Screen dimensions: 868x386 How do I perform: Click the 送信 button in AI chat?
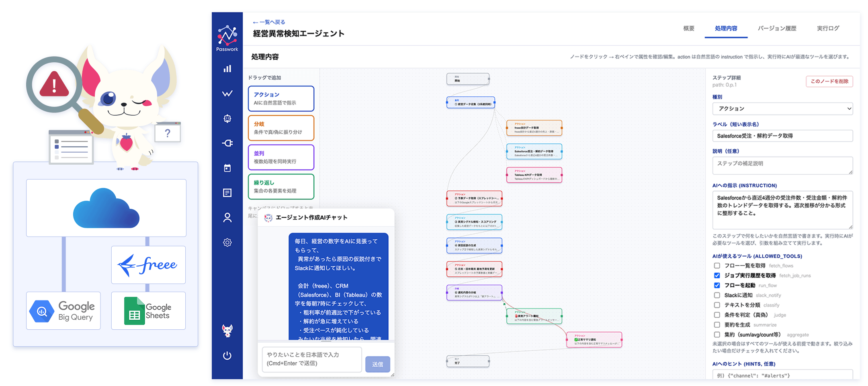click(377, 364)
